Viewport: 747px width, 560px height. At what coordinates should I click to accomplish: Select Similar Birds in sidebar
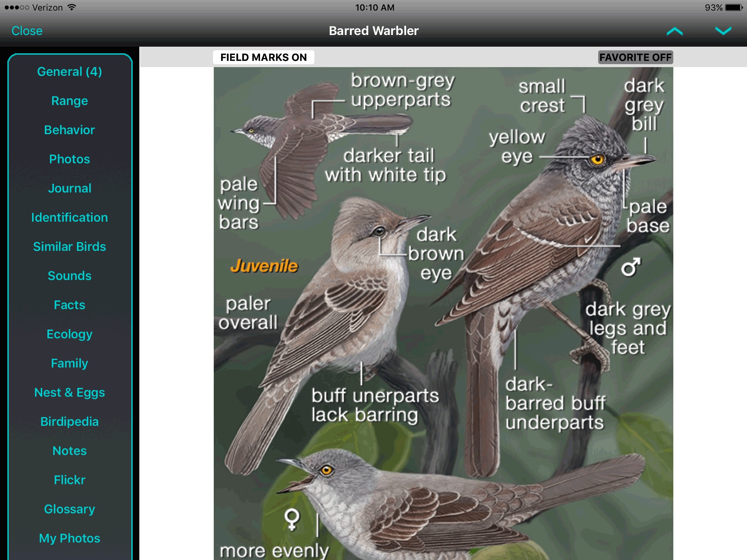click(x=70, y=246)
